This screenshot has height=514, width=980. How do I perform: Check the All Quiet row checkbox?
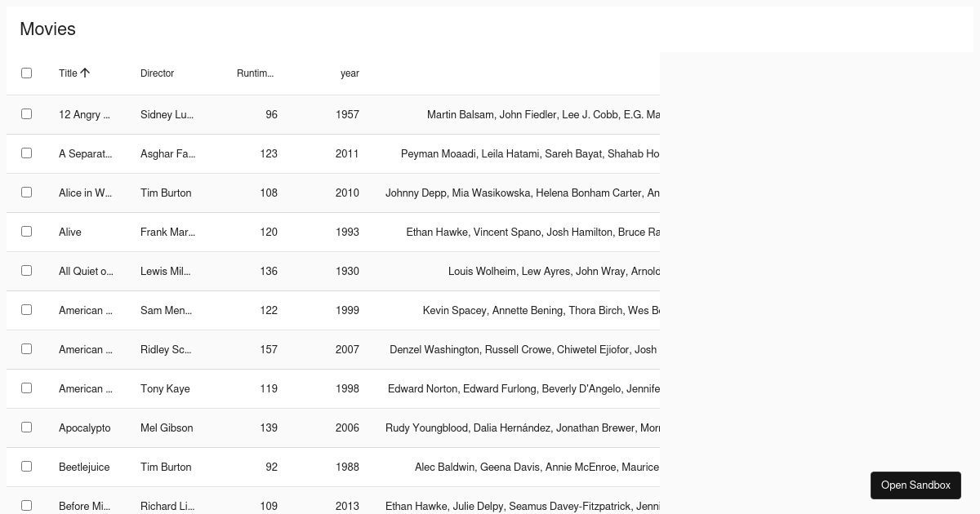pos(26,270)
